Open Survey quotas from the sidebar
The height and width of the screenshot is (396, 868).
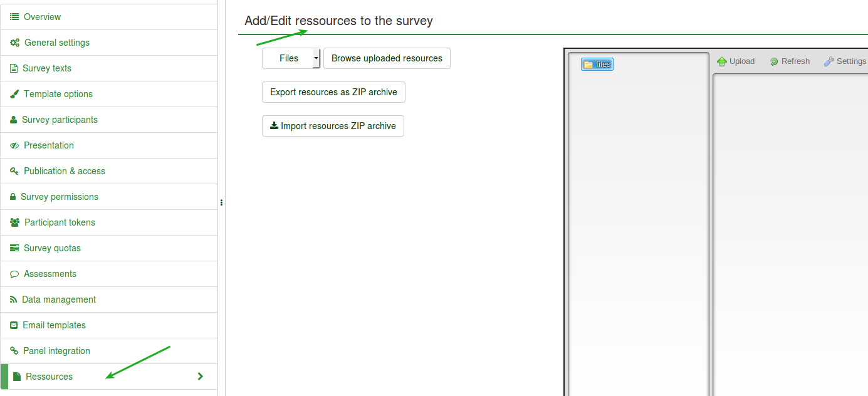pyautogui.click(x=52, y=248)
